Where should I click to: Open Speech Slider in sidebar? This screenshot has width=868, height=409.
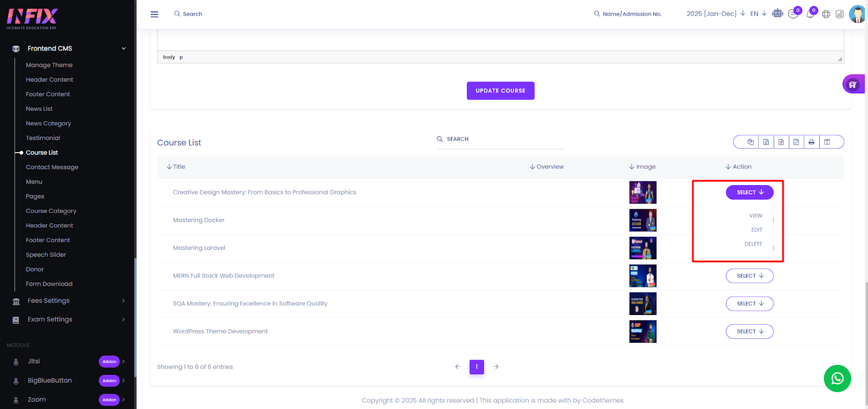coord(46,255)
